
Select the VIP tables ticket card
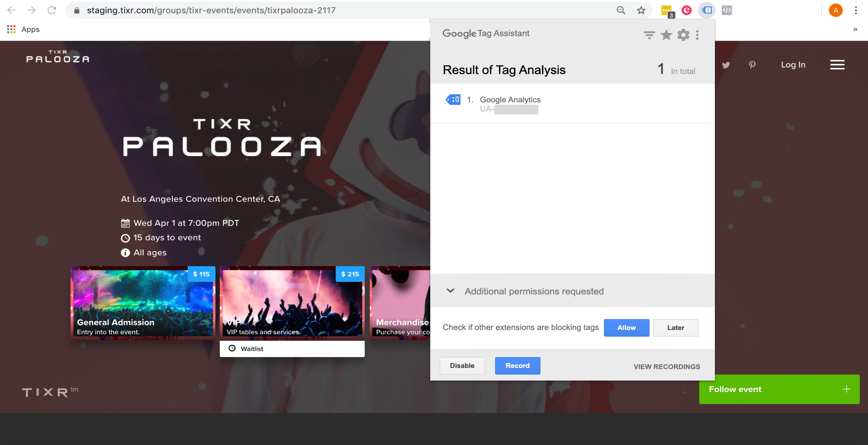click(292, 303)
